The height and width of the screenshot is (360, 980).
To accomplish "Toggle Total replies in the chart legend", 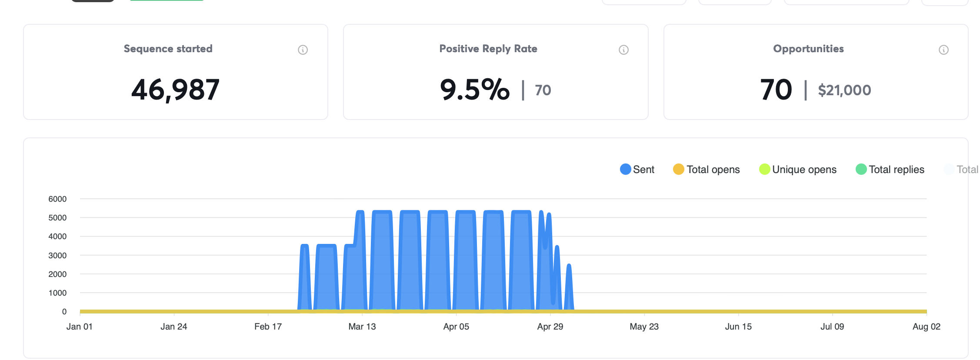I will 890,170.
